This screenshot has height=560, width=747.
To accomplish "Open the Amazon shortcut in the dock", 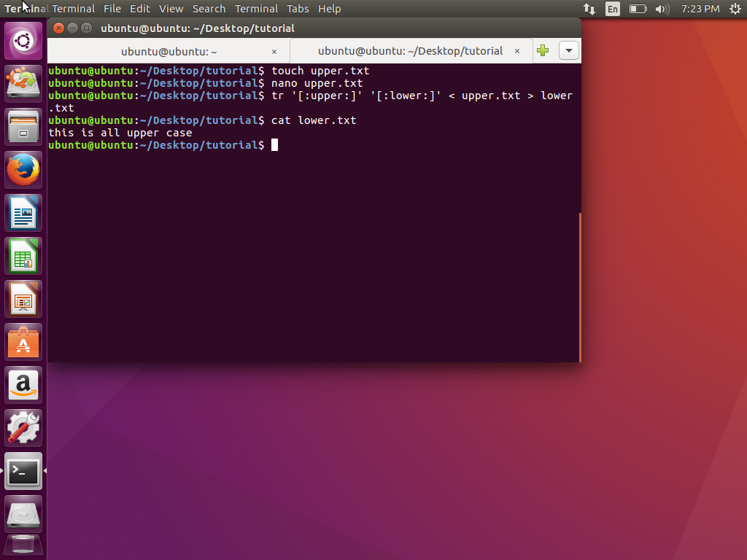I will (23, 385).
